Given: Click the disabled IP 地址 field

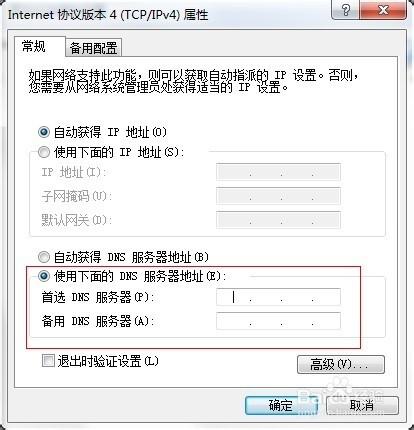Looking at the screenshot, I should point(278,172).
